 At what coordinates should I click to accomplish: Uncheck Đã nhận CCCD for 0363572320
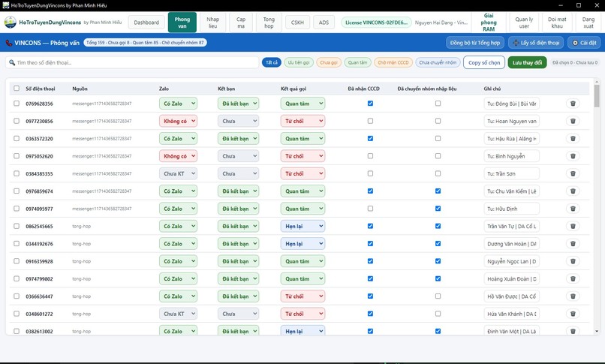(370, 138)
